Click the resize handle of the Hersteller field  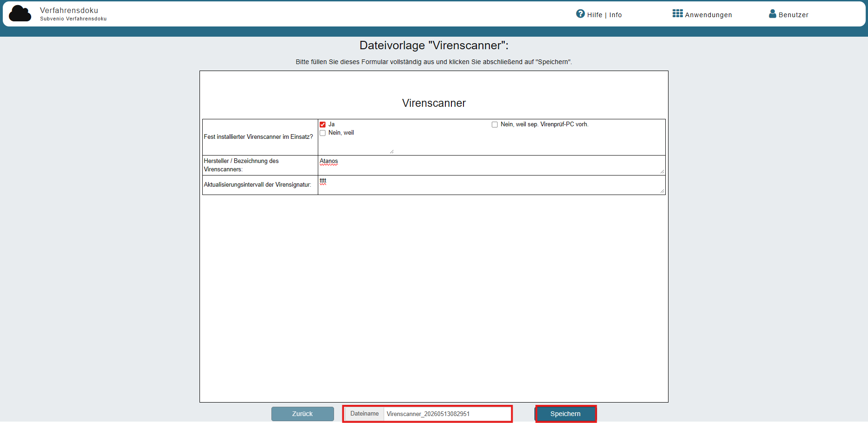(662, 171)
